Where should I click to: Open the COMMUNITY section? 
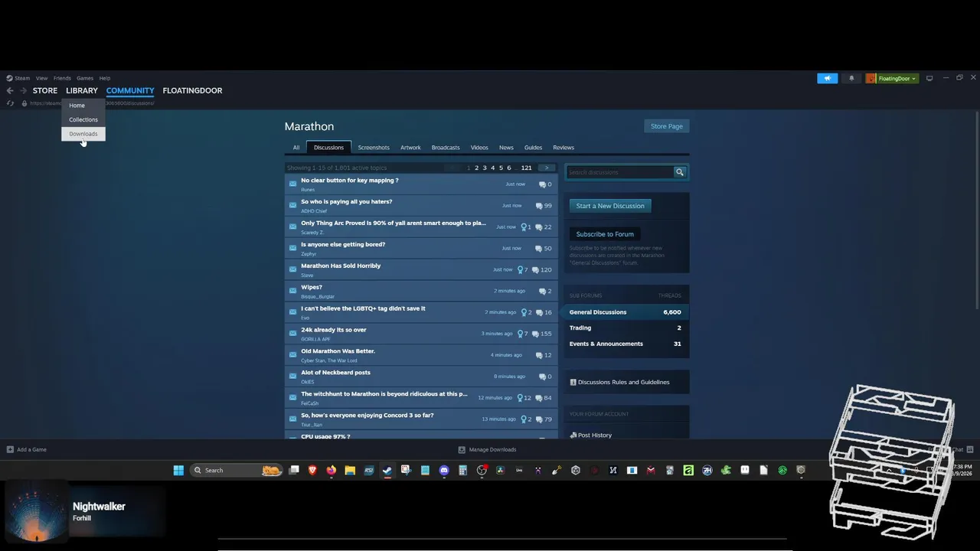click(x=130, y=90)
